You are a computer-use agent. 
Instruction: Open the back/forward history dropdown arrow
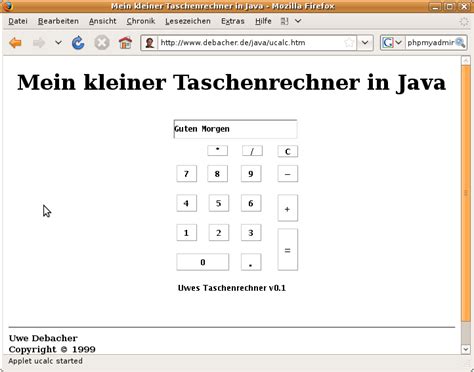[x=58, y=43]
